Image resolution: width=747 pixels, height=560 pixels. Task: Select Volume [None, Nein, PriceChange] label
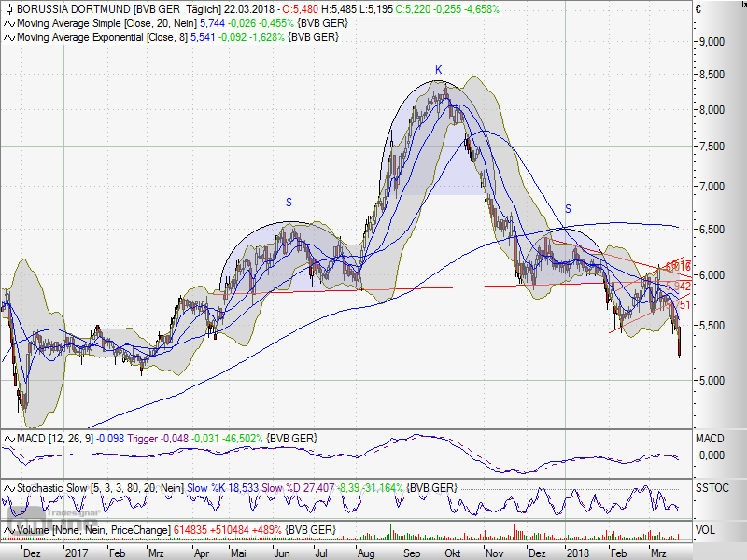pos(93,530)
